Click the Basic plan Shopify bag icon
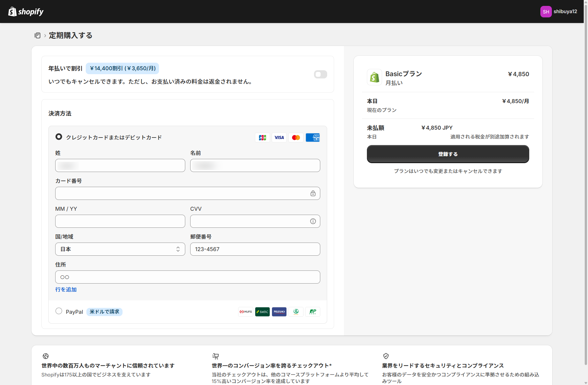The width and height of the screenshot is (588, 385). (x=374, y=77)
